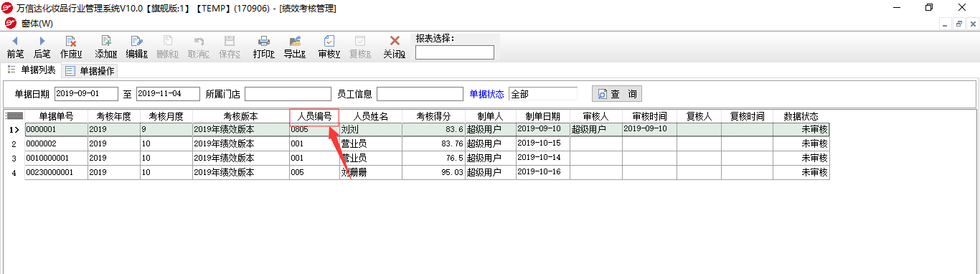
Task: Click document number cell 0010000001
Action: (57, 158)
